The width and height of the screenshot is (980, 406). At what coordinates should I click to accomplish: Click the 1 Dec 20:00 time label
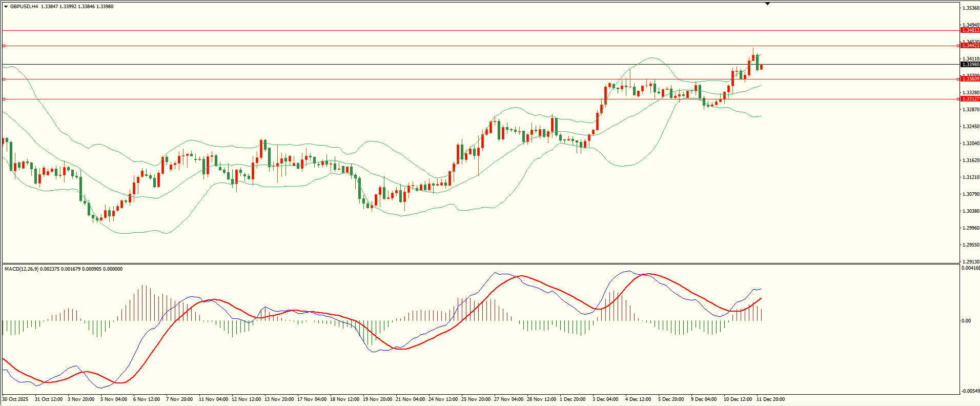point(573,399)
